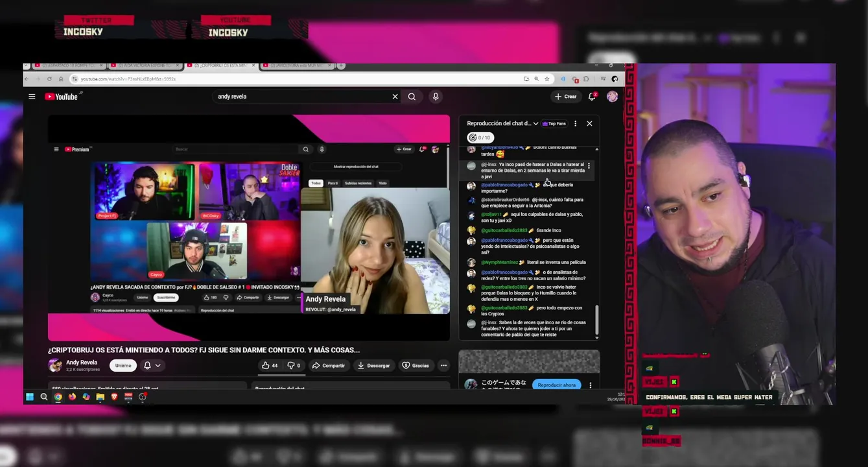
Task: Open ad card three-dot menu
Action: click(x=590, y=385)
